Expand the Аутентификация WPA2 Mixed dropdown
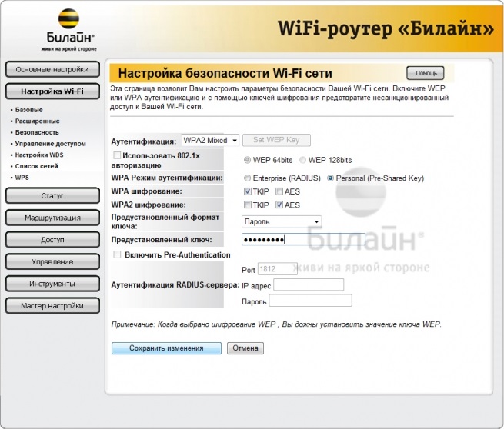Image resolution: width=504 pixels, height=429 pixels. (x=210, y=141)
